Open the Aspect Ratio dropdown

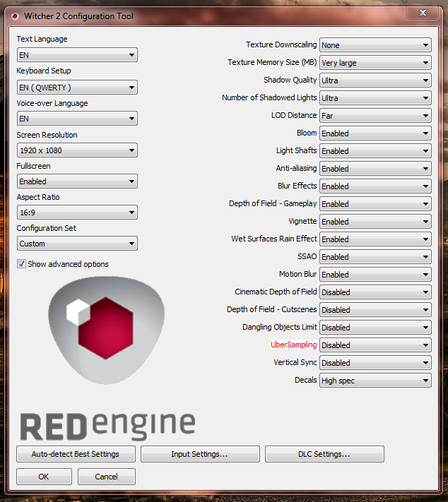point(77,213)
